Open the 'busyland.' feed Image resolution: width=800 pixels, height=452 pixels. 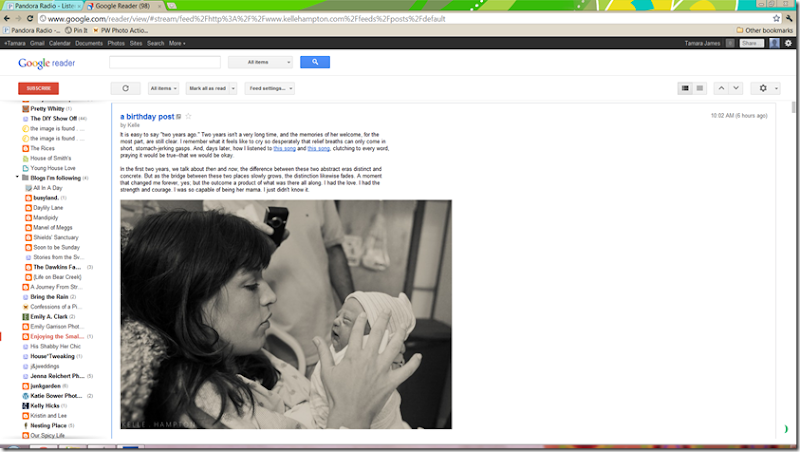pyautogui.click(x=46, y=198)
